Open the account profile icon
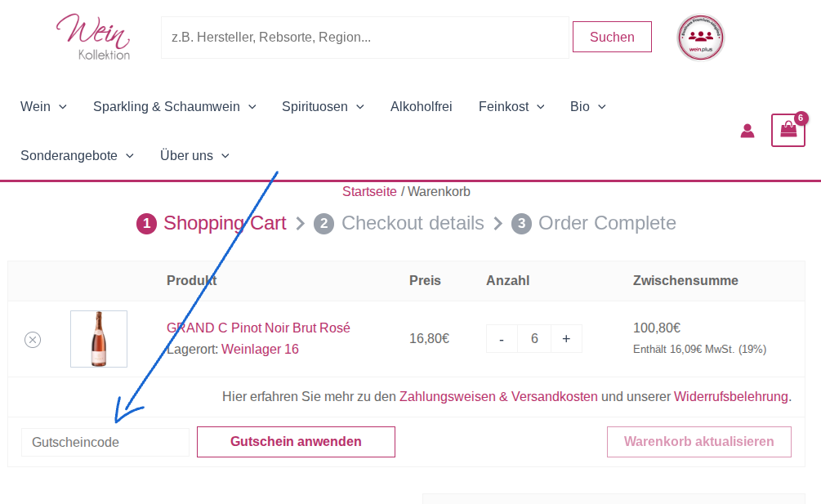The image size is (821, 504). coord(747,131)
